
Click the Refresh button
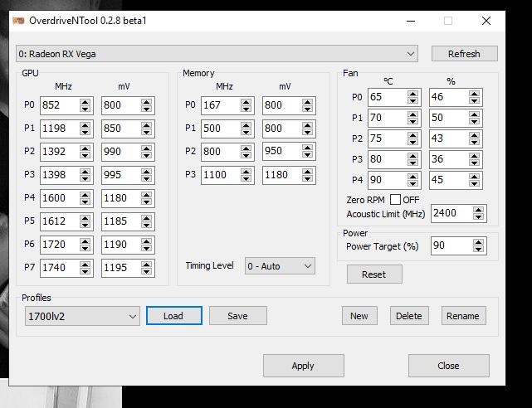(x=464, y=54)
